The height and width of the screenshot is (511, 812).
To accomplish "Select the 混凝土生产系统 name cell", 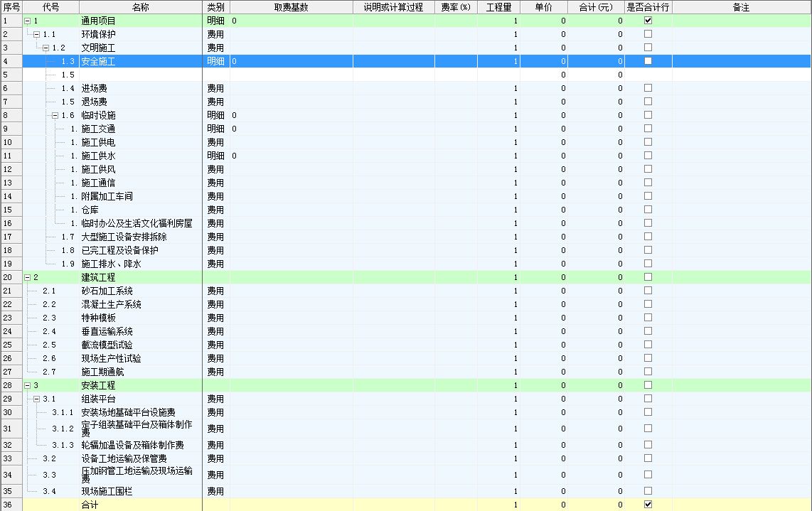I will 111,304.
